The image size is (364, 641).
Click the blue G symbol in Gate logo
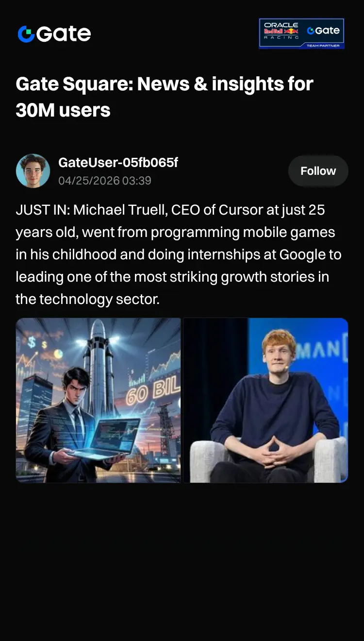tap(26, 34)
